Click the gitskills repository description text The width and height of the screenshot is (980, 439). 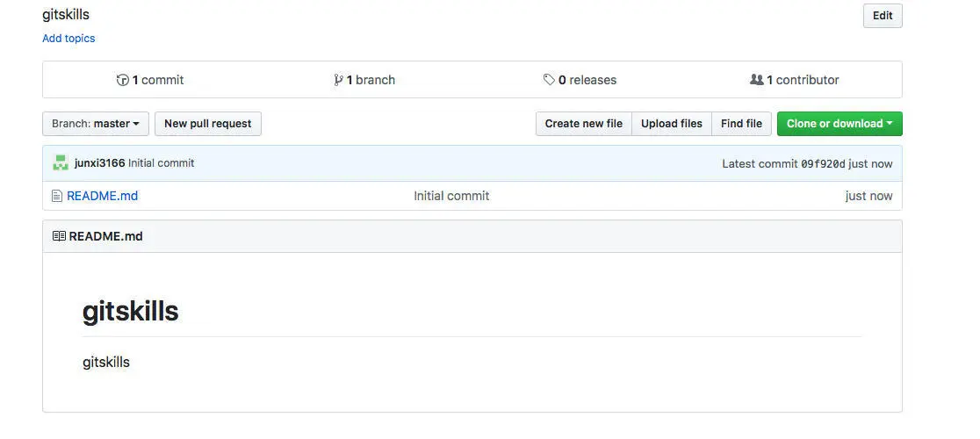[x=66, y=14]
